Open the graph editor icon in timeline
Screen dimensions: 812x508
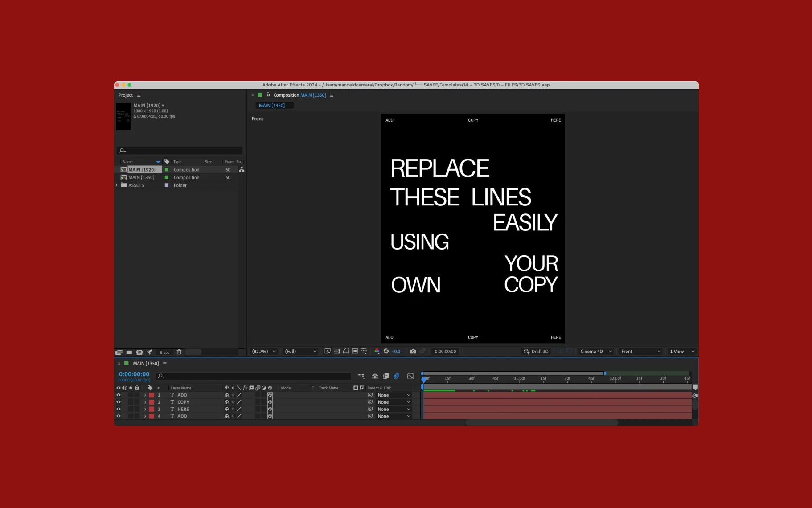[410, 376]
